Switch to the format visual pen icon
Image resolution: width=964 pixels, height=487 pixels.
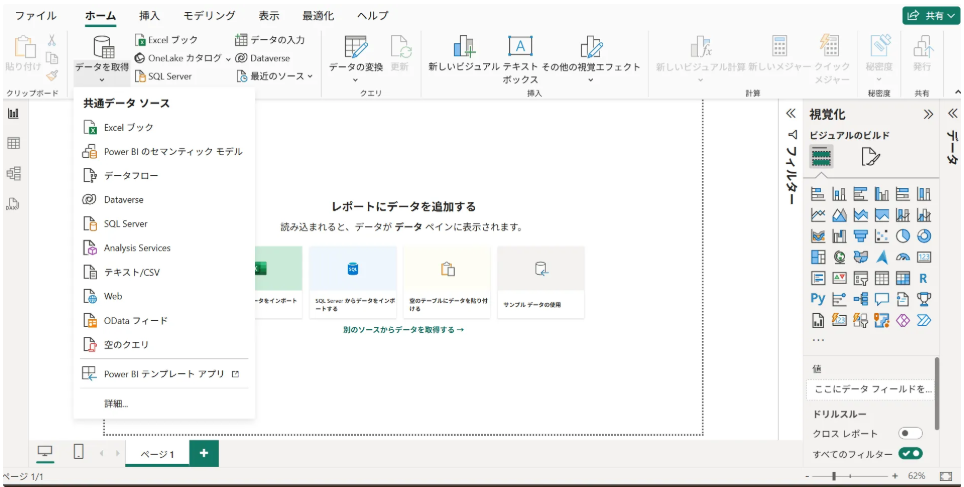871,157
